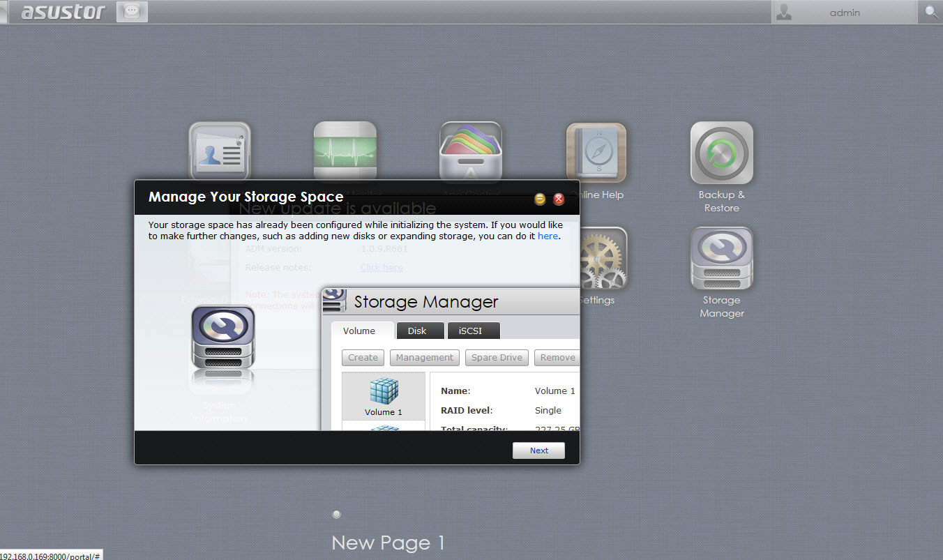Click the 'Name:' label text
943x560 pixels.
(x=455, y=391)
